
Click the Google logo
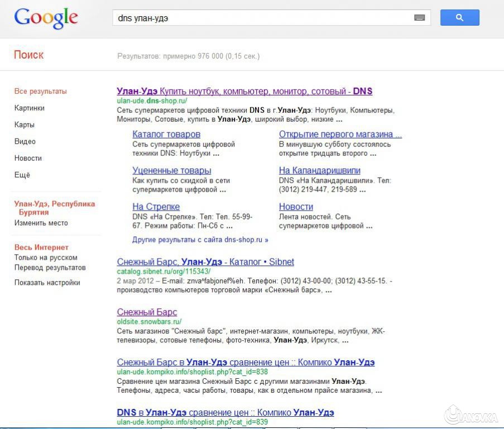pyautogui.click(x=46, y=18)
